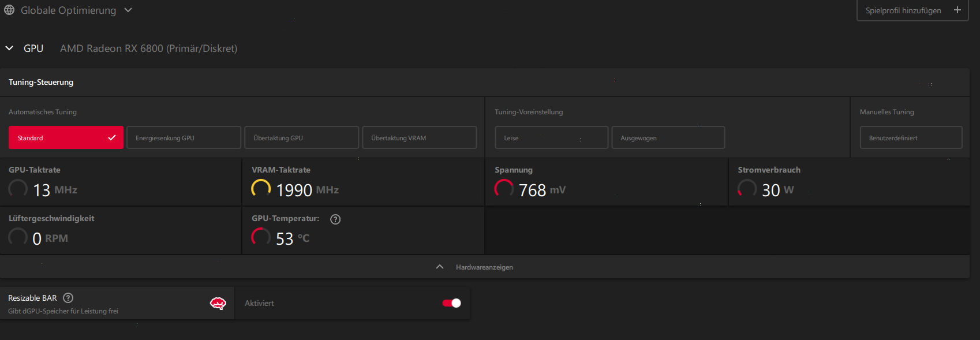Click the Aktiviert label

(259, 303)
